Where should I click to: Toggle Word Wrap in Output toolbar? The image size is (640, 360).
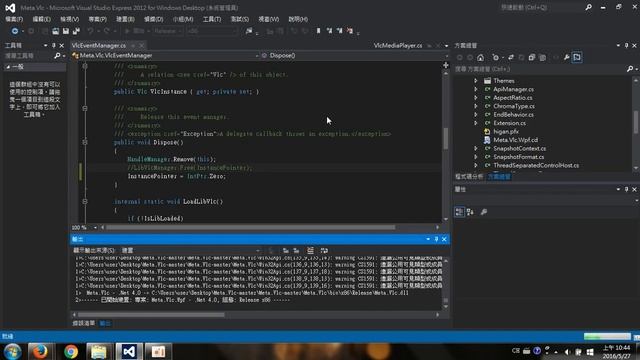tap(324, 250)
